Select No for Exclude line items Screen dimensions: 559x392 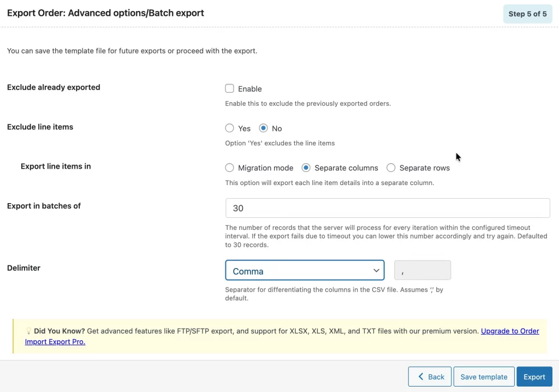[264, 128]
